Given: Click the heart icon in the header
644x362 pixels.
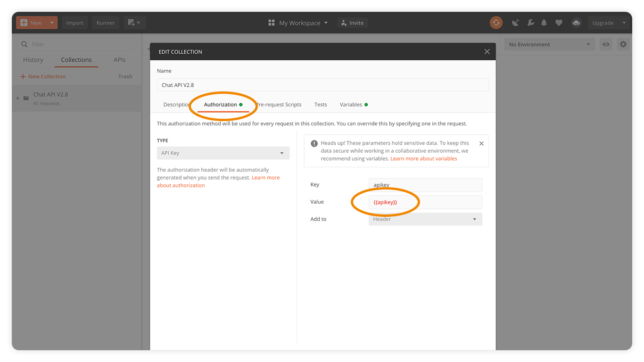Looking at the screenshot, I should (559, 23).
